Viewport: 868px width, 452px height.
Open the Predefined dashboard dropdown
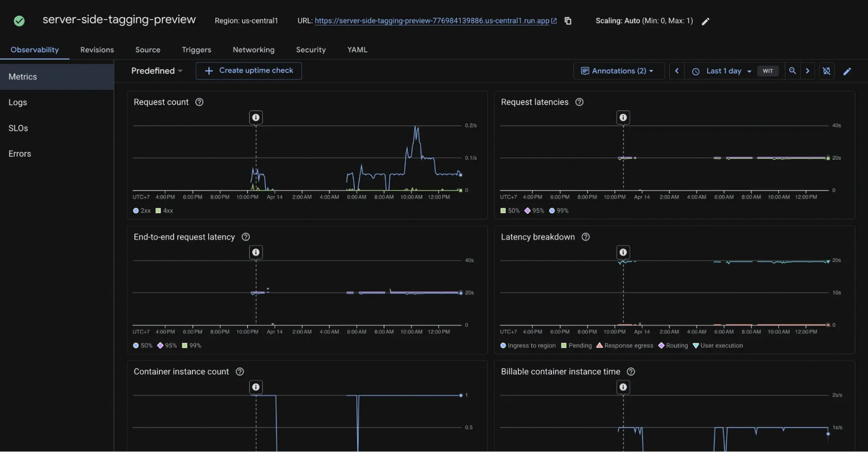coord(157,71)
